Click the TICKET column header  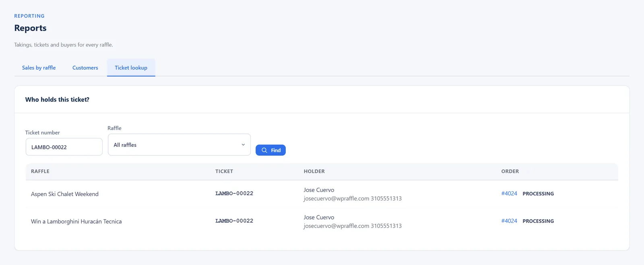coord(224,171)
